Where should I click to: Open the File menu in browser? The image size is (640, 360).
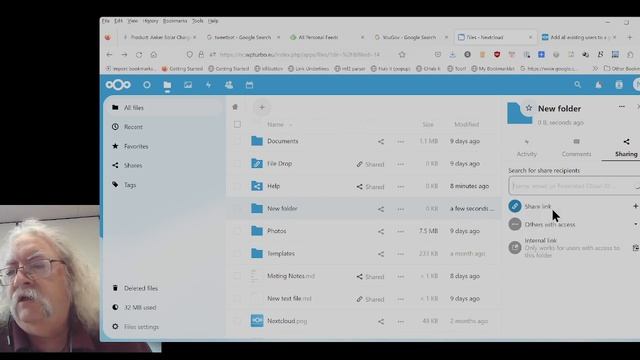pos(106,21)
